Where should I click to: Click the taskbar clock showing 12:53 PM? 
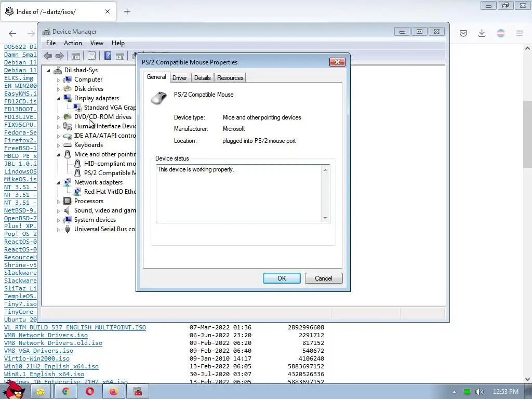point(506,392)
